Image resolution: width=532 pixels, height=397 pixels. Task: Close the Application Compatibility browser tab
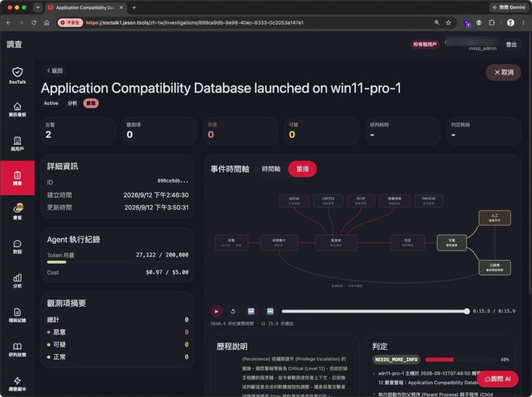(x=121, y=7)
